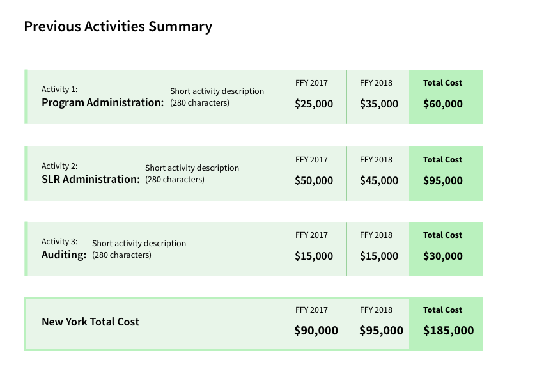
Task: Select the short activity description for Activity 2
Action: pos(191,173)
